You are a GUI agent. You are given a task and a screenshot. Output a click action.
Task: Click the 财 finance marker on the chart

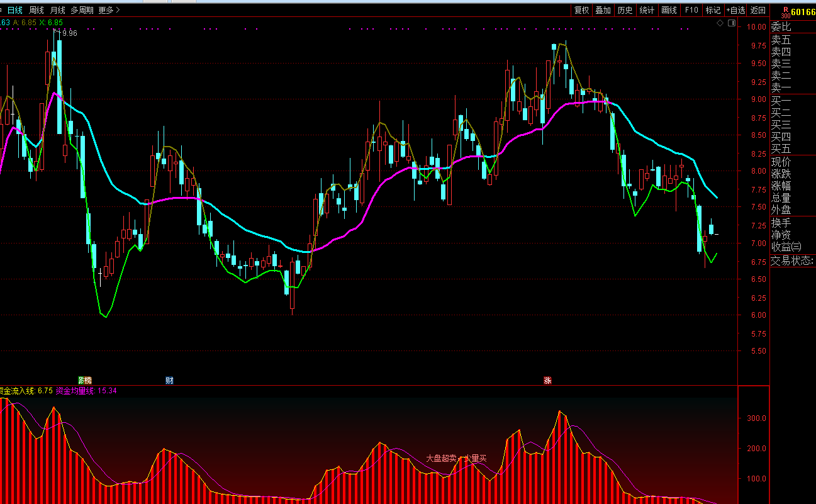coord(169,380)
